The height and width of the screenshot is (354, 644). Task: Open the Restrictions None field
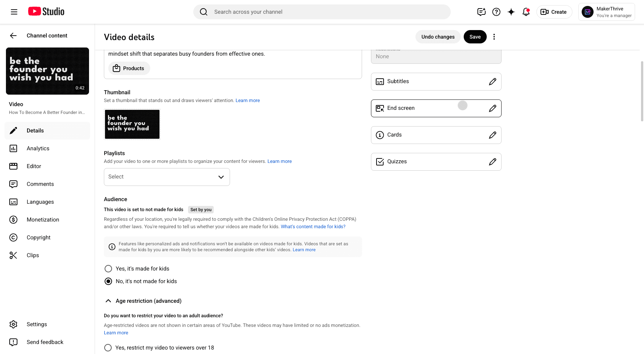point(436,56)
